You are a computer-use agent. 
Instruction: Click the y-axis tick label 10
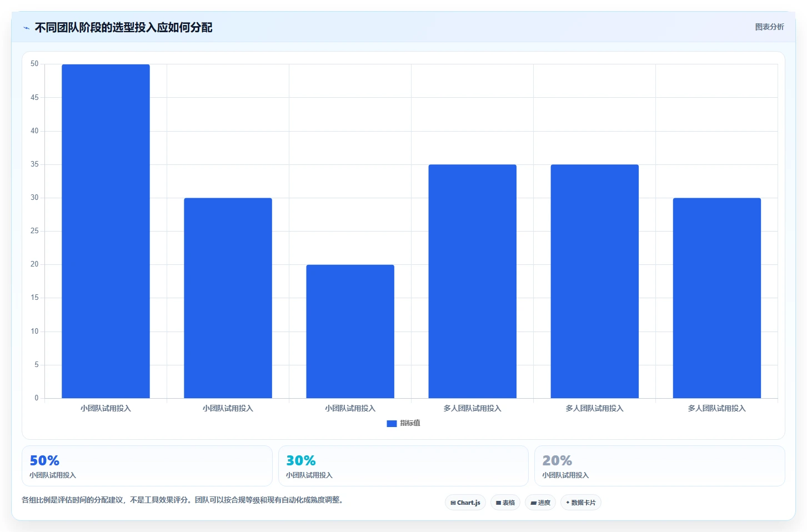[x=34, y=331]
